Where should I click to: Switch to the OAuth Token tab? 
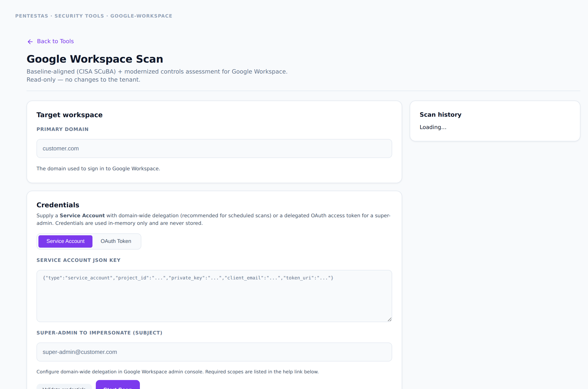tap(116, 241)
